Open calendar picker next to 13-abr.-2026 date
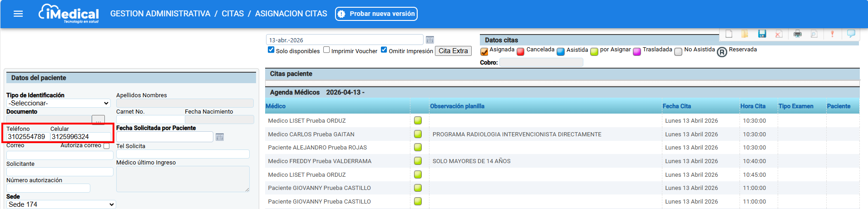This screenshot has width=868, height=209. (430, 40)
